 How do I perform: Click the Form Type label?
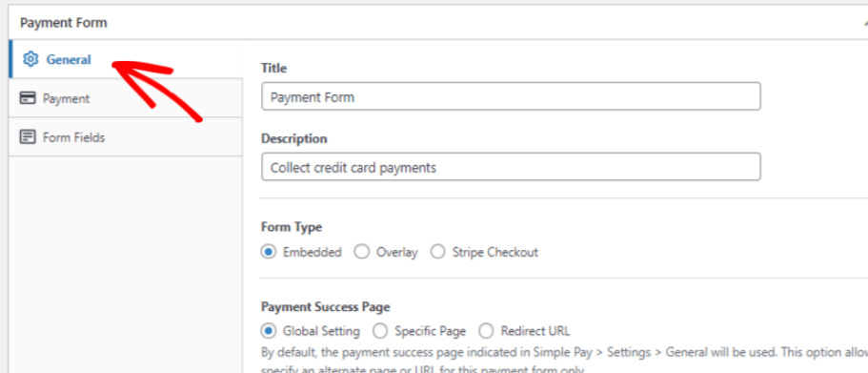[292, 227]
